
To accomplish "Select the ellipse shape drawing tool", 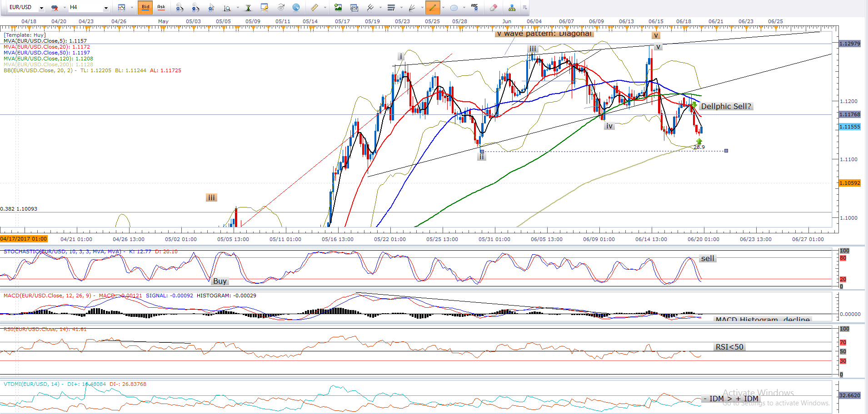I will [x=454, y=7].
